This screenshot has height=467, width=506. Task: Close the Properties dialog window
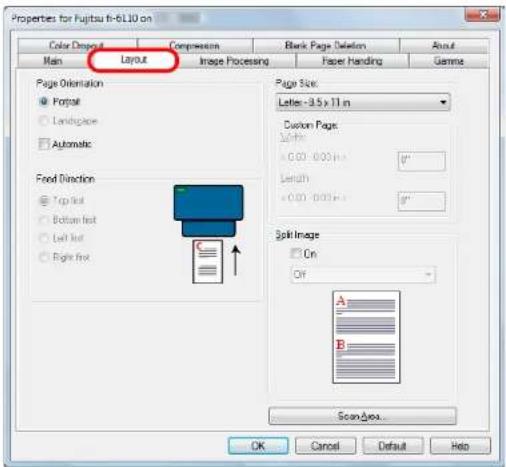(x=482, y=15)
